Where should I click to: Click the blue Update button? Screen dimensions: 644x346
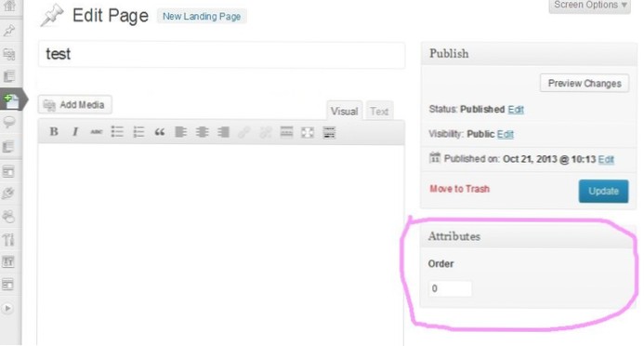click(x=603, y=191)
